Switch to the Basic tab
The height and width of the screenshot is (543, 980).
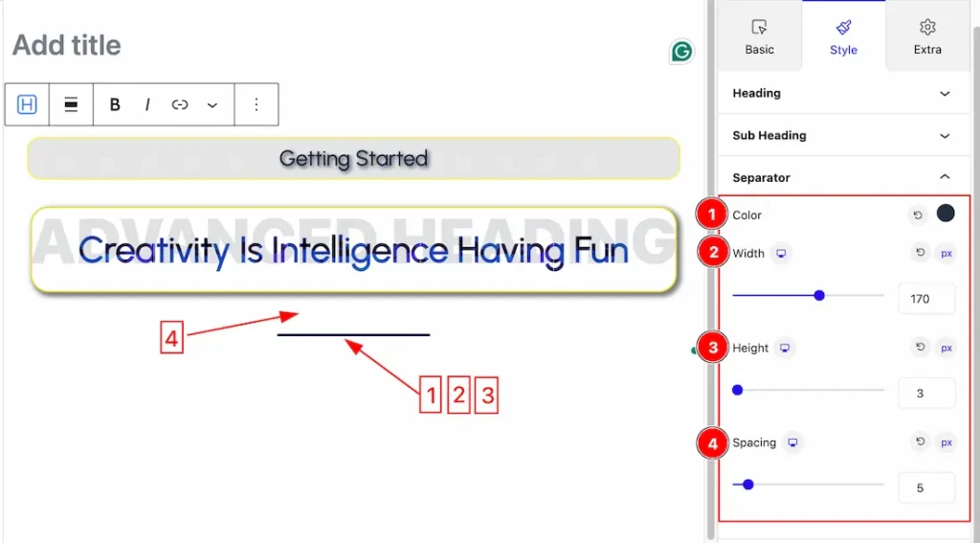[x=759, y=36]
